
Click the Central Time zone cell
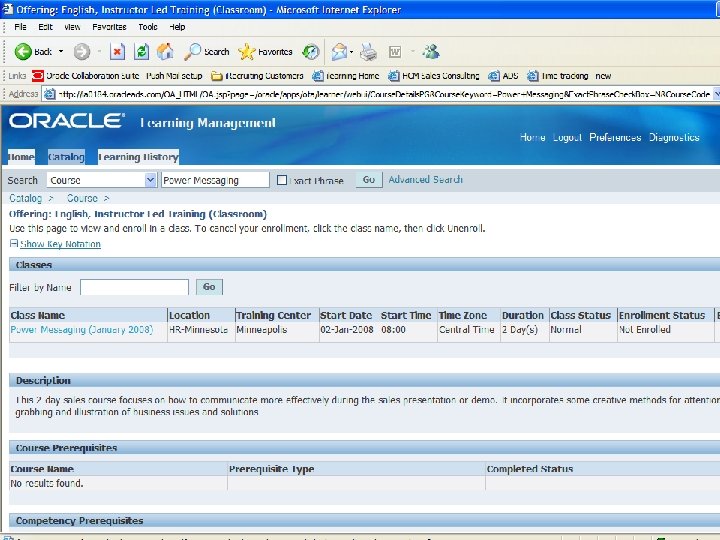(x=467, y=330)
